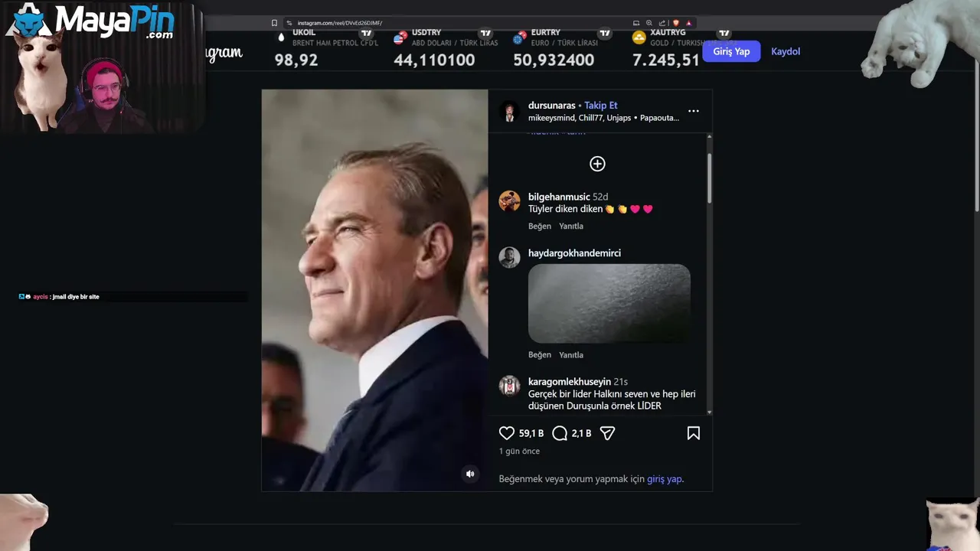This screenshot has height=551, width=980.
Task: Click the browser zoom magnifier icon
Action: pyautogui.click(x=649, y=23)
